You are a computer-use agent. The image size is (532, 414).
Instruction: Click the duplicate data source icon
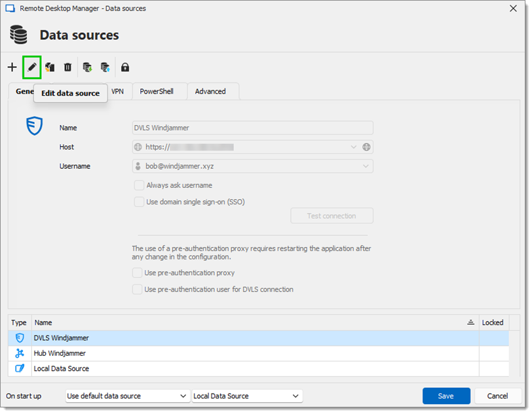[50, 67]
